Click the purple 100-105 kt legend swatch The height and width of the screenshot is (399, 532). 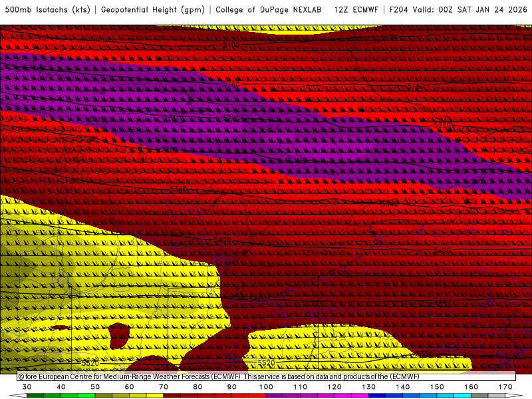coord(275,396)
